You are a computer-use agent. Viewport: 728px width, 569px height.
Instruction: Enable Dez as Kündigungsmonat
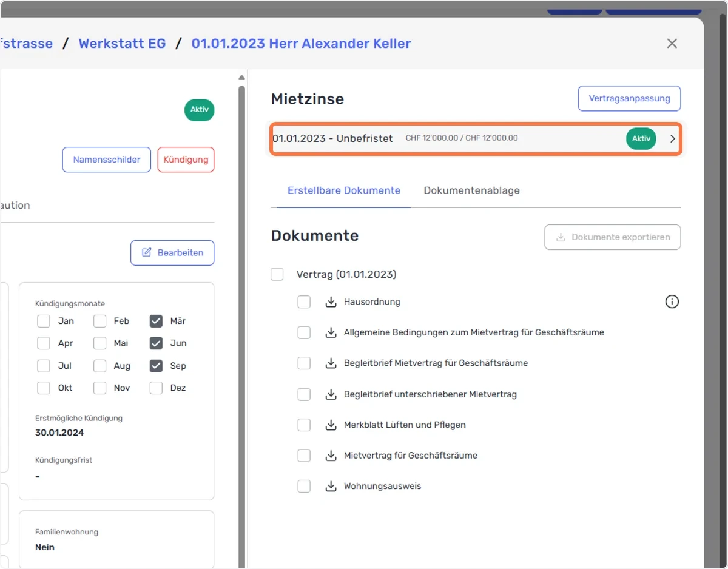(x=156, y=388)
